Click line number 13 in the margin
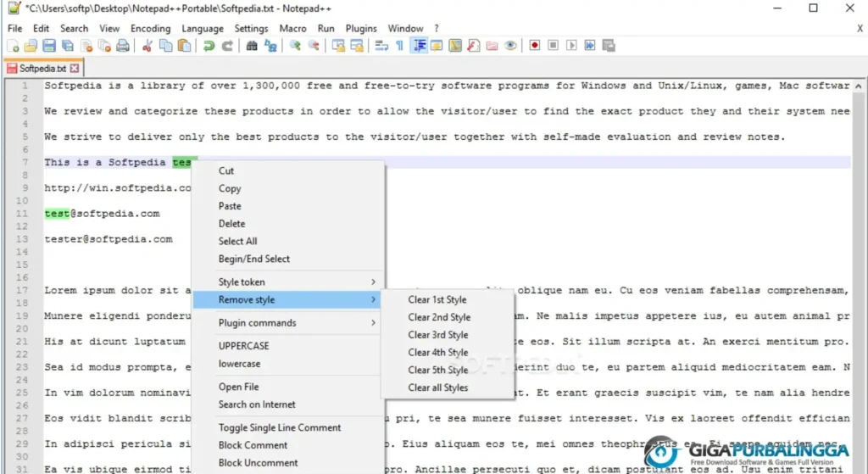Viewport: 868px width, 474px height. click(x=21, y=239)
